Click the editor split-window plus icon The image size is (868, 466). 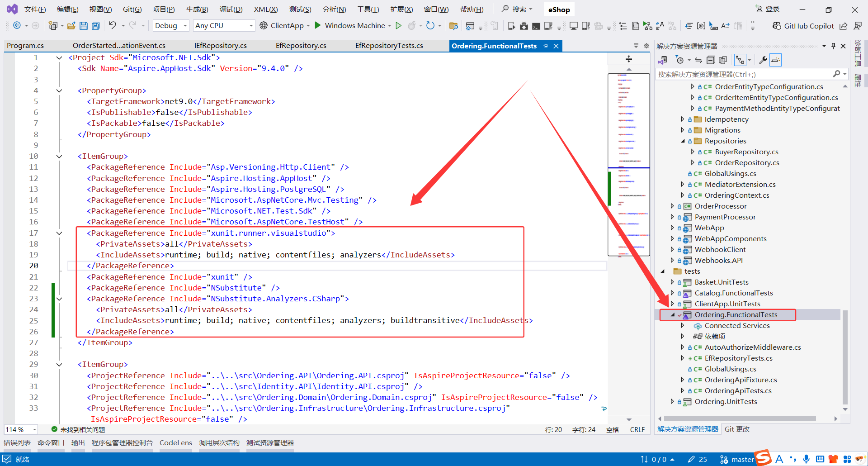coord(628,59)
